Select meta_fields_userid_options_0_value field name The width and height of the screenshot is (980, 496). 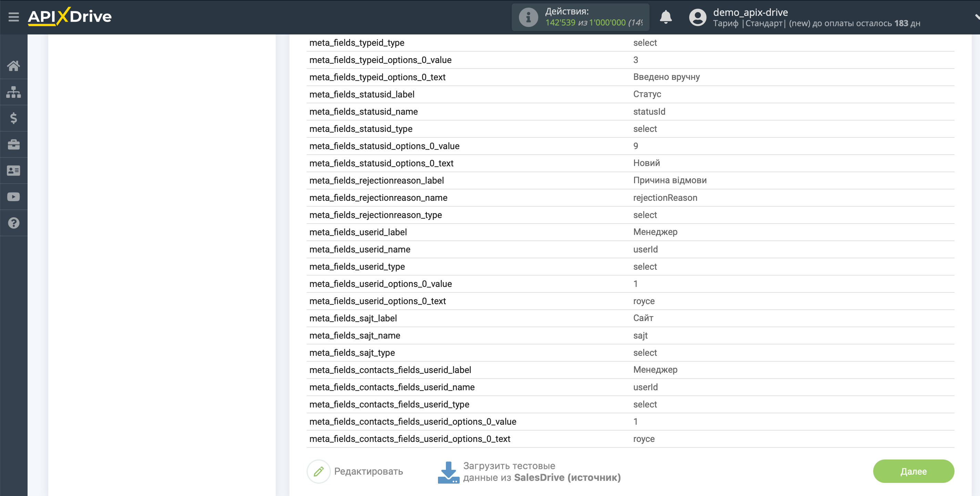[380, 283]
